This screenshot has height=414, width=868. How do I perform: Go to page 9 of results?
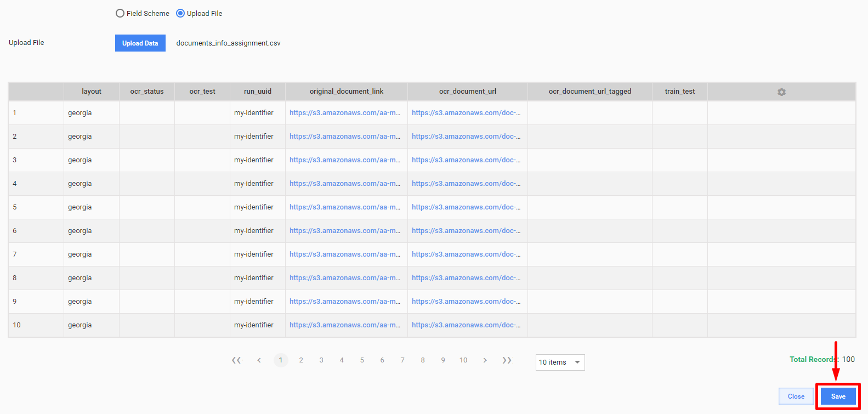click(x=443, y=360)
